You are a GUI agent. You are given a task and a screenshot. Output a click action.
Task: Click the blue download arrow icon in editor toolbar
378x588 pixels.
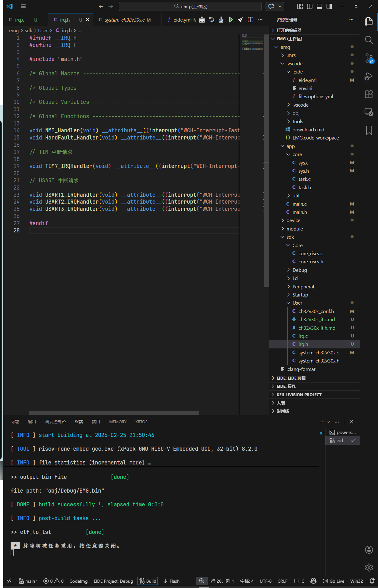coord(221,20)
